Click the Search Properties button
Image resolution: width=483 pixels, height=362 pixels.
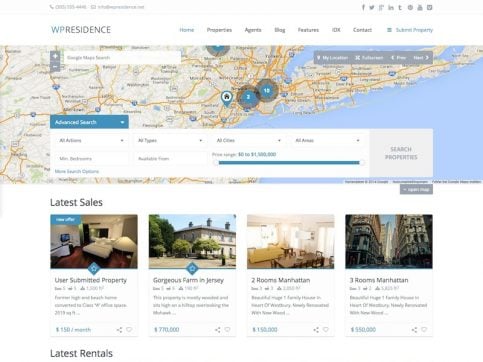point(401,153)
